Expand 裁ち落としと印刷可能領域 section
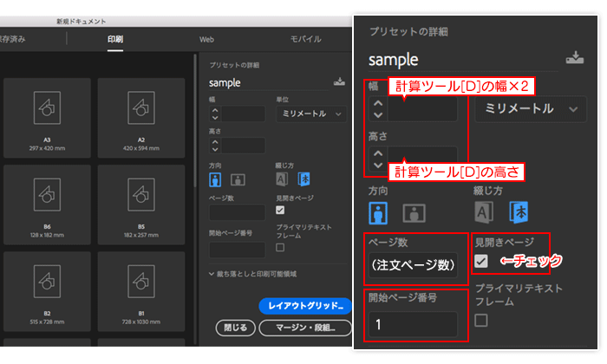 pos(255,274)
